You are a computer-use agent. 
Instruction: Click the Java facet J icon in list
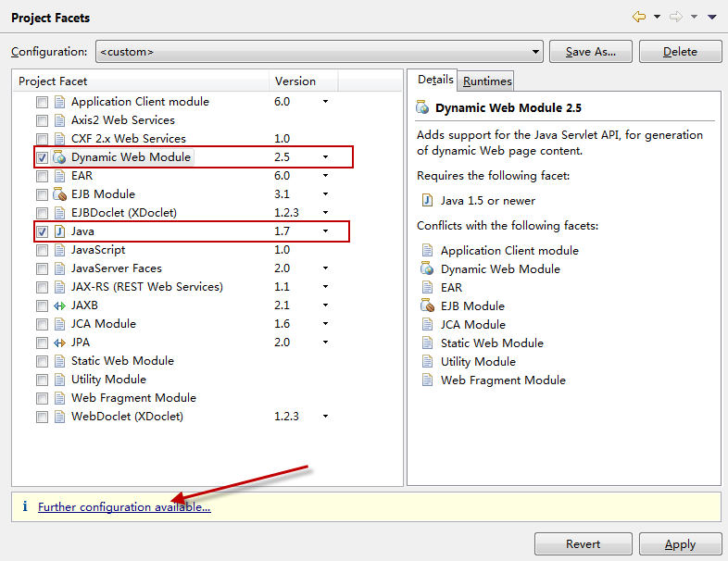pos(59,231)
